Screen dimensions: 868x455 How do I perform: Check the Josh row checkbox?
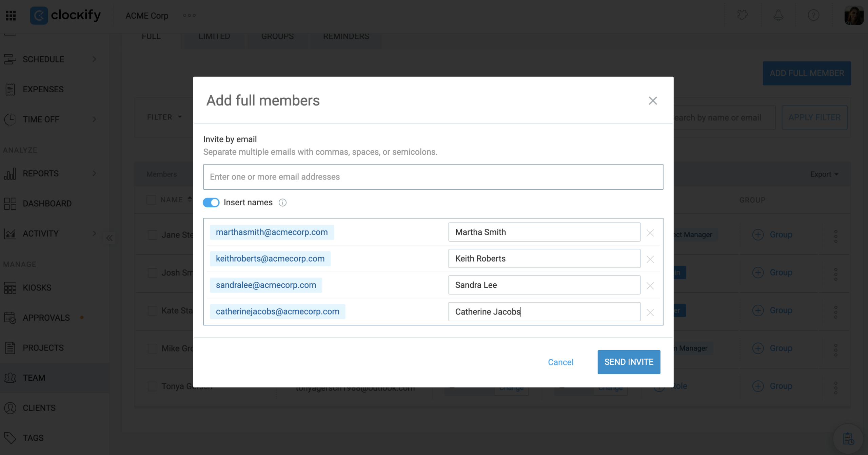[153, 273]
